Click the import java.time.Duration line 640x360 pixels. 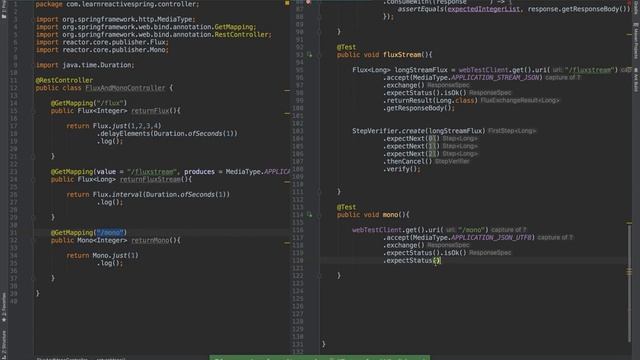(x=85, y=65)
